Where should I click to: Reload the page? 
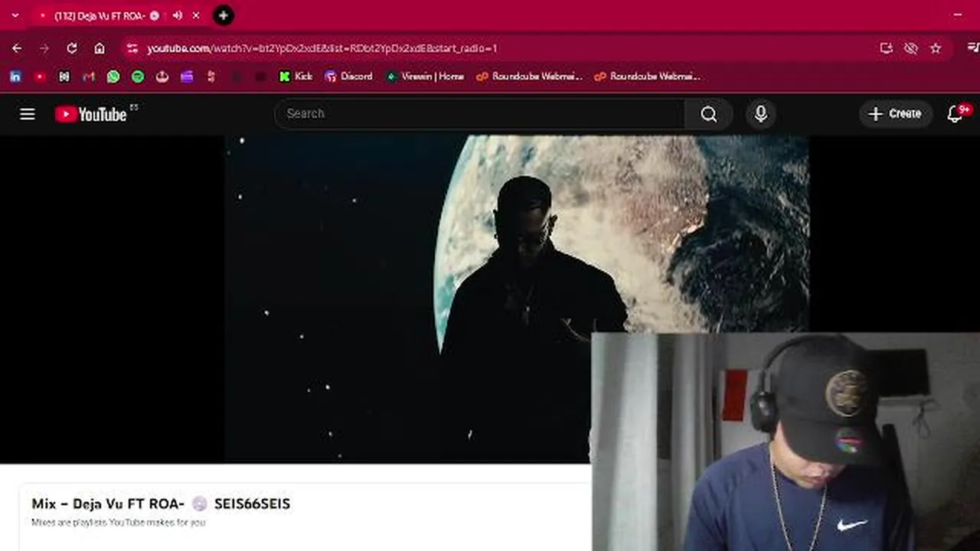tap(72, 48)
